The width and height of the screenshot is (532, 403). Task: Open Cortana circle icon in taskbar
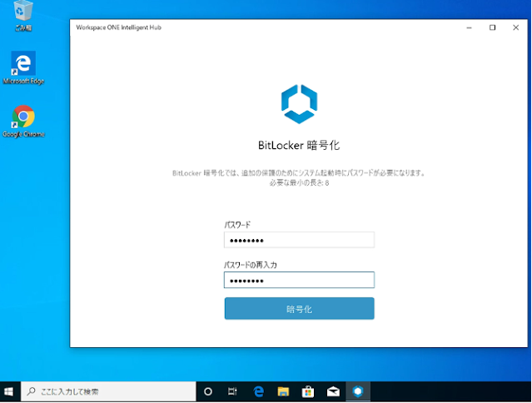click(x=208, y=392)
